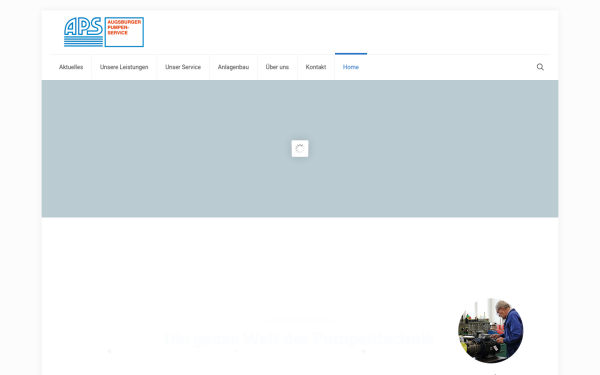600x375 pixels.
Task: Click the Pumpentechnik headline text
Action: 300,338
